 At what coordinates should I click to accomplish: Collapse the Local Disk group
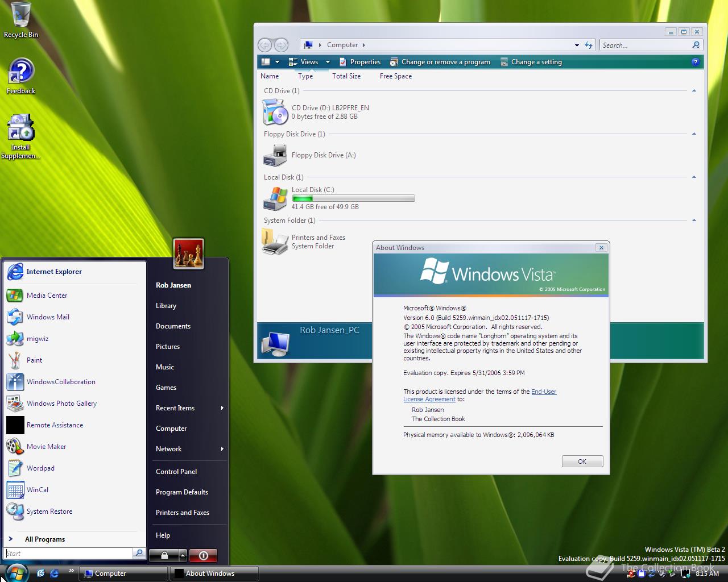(694, 177)
